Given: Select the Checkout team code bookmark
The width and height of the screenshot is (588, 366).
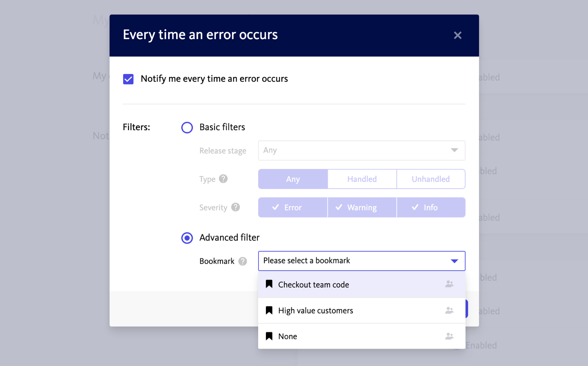Looking at the screenshot, I should [362, 285].
